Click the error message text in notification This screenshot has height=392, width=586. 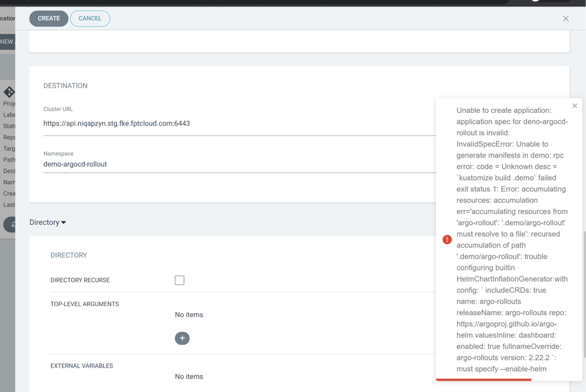tap(512, 240)
